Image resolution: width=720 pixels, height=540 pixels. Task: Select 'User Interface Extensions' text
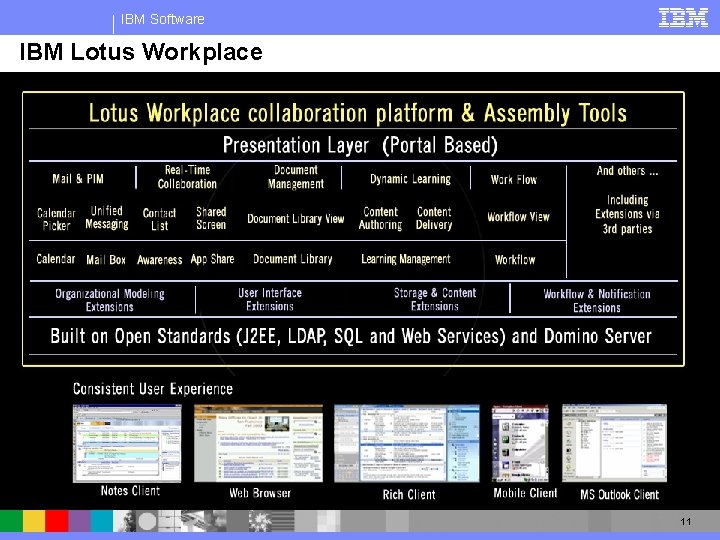pyautogui.click(x=270, y=299)
